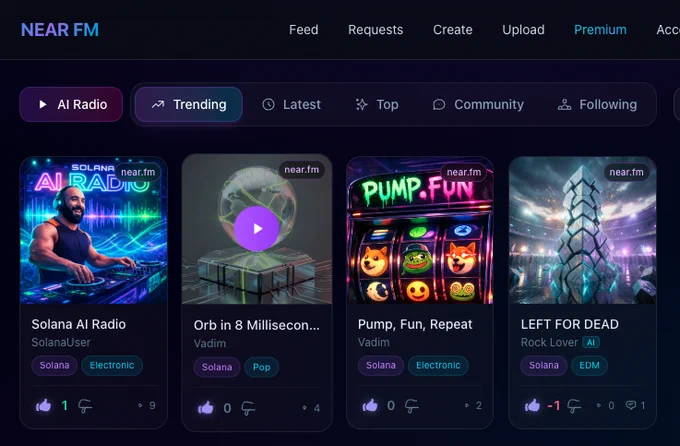680x446 pixels.
Task: Click the Latest clock icon
Action: 268,105
